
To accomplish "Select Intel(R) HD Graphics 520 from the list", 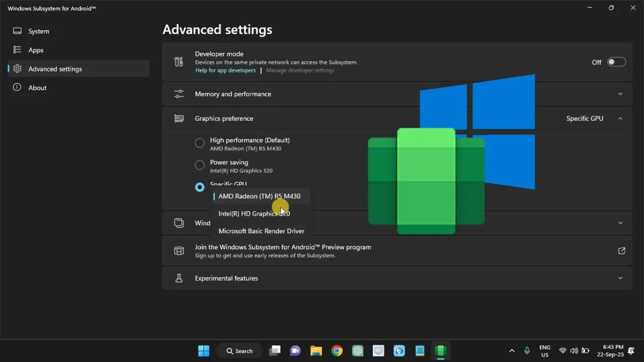I will click(x=254, y=213).
